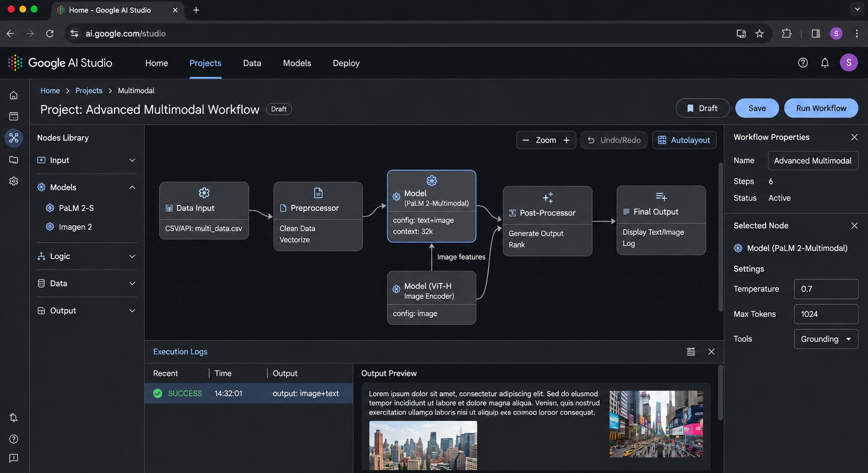Click the workflow Name input field
The width and height of the screenshot is (868, 473).
click(813, 161)
